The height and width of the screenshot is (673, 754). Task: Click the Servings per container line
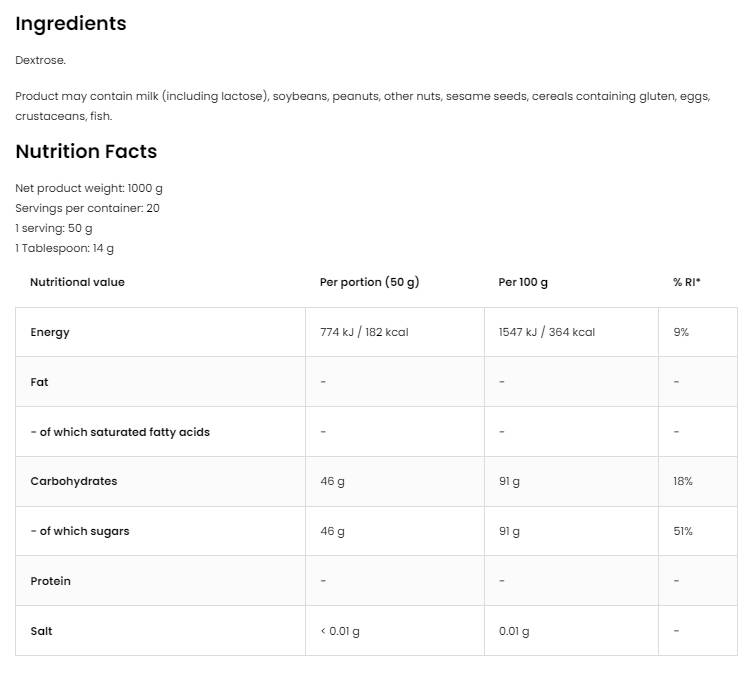pos(87,208)
